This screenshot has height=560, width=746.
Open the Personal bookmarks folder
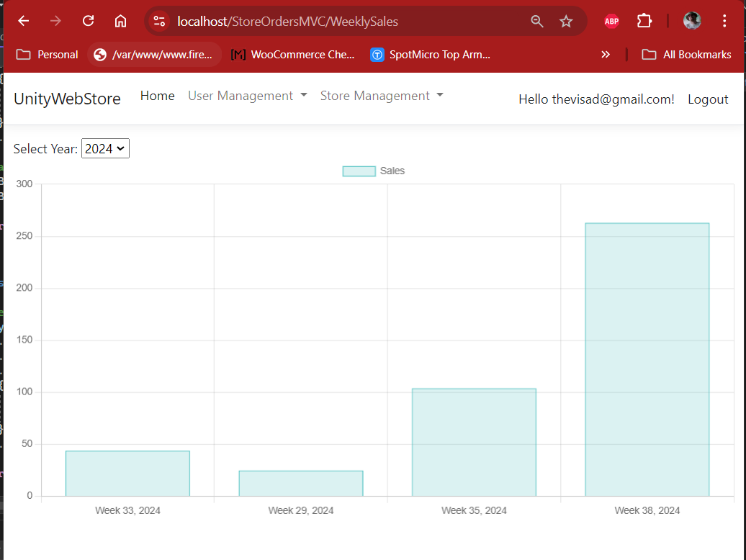click(x=48, y=55)
